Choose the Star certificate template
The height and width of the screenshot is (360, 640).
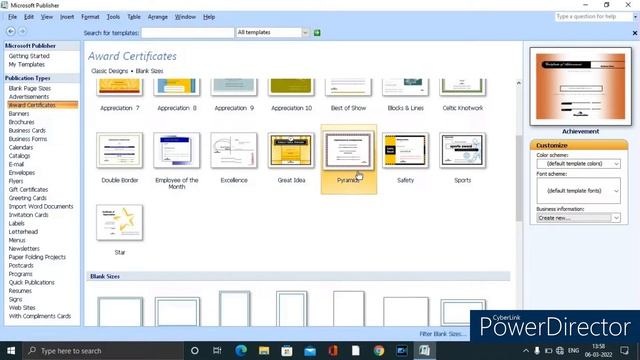click(x=120, y=222)
